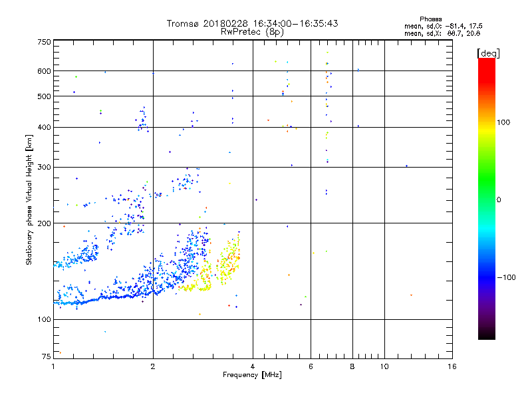Click the x-axis tick label '2'
This screenshot has width=532, height=399.
coord(153,366)
